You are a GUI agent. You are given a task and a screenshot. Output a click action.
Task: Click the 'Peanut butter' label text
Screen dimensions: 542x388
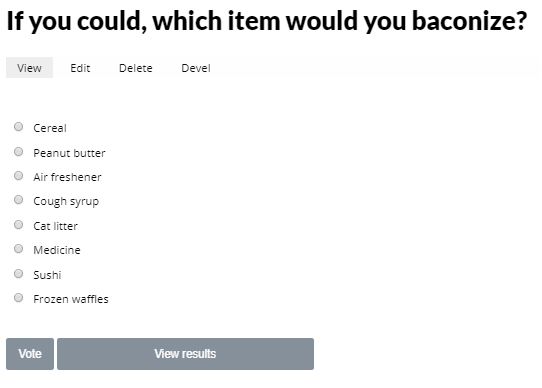tap(69, 153)
